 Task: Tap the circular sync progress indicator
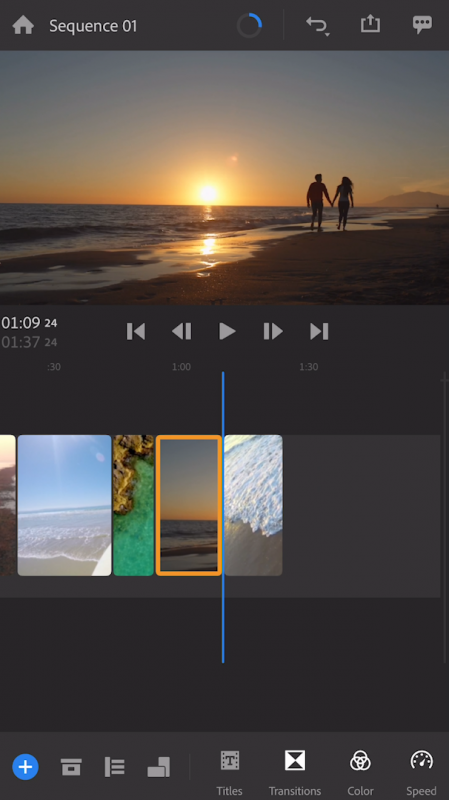249,25
